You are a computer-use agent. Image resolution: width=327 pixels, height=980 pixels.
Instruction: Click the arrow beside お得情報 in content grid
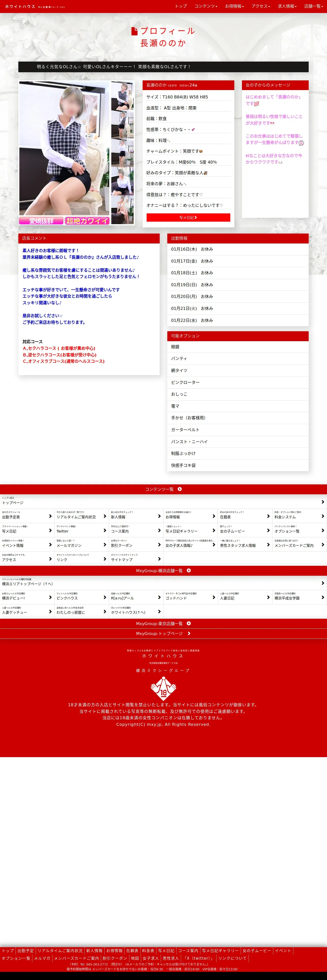(214, 516)
